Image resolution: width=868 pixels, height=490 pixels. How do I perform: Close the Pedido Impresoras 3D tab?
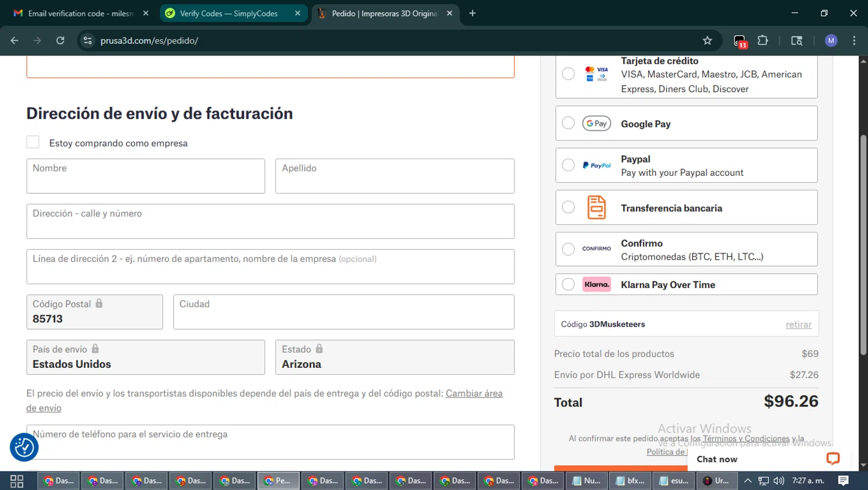tap(450, 13)
